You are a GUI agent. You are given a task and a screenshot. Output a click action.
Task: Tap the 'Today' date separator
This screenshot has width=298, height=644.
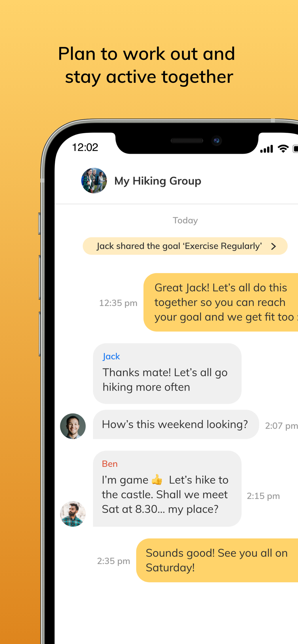[x=185, y=220]
